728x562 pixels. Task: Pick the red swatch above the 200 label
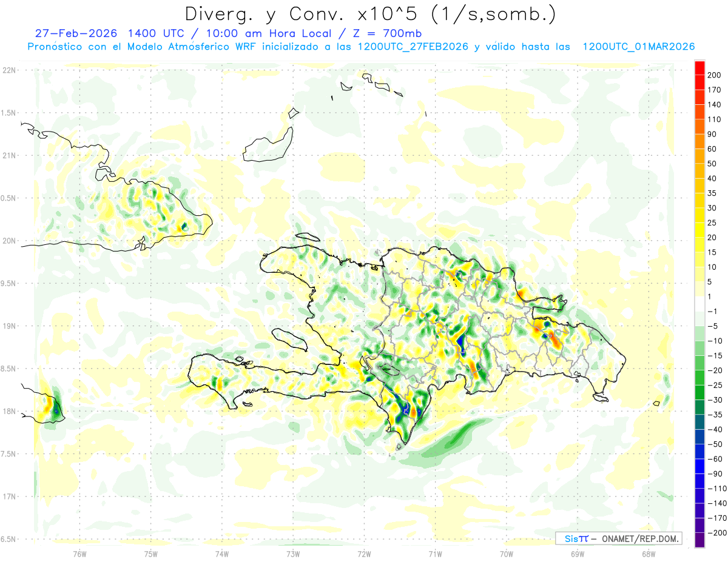point(700,68)
